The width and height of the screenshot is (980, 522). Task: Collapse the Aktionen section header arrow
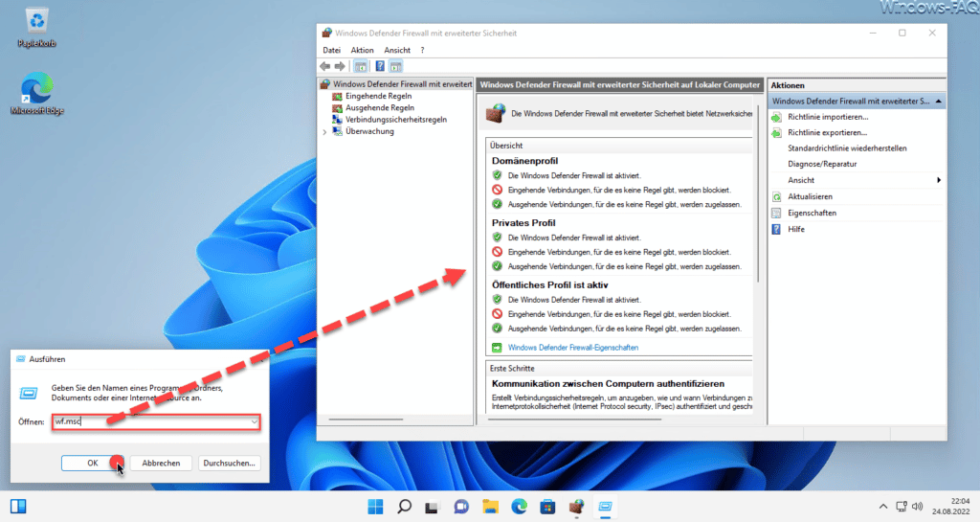point(938,102)
